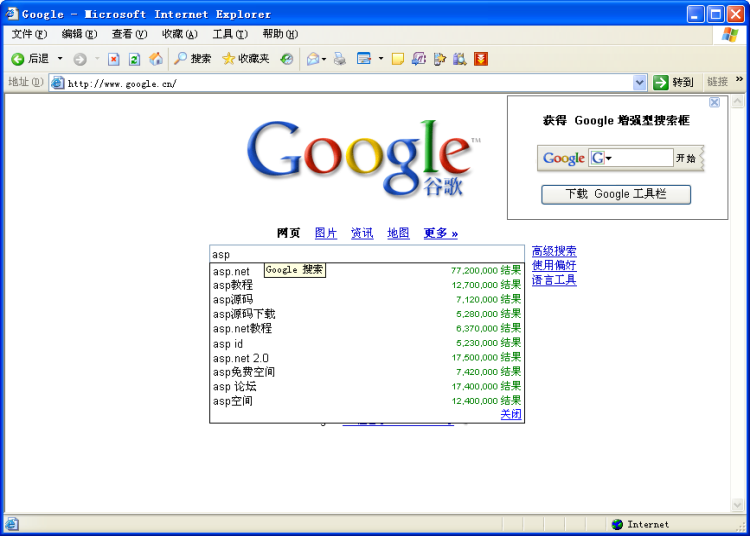The height and width of the screenshot is (536, 750).
Task: Switch to the 地图 search tab
Action: click(398, 233)
